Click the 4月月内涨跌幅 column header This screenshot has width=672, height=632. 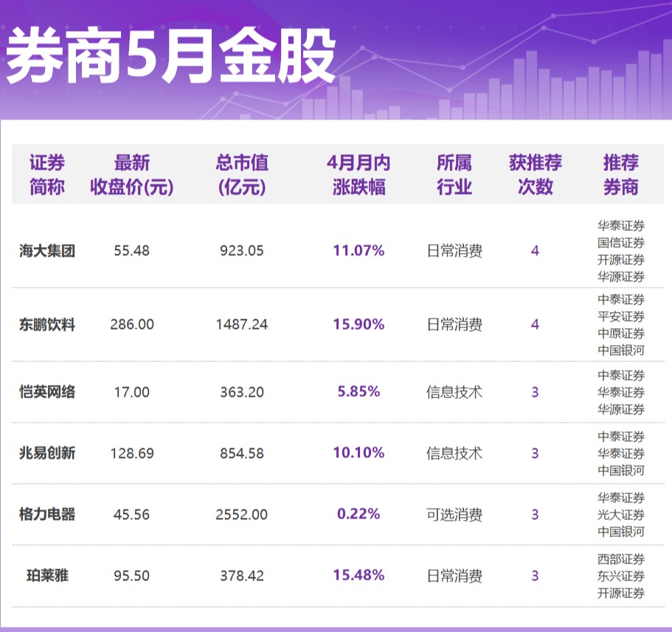pos(358,174)
